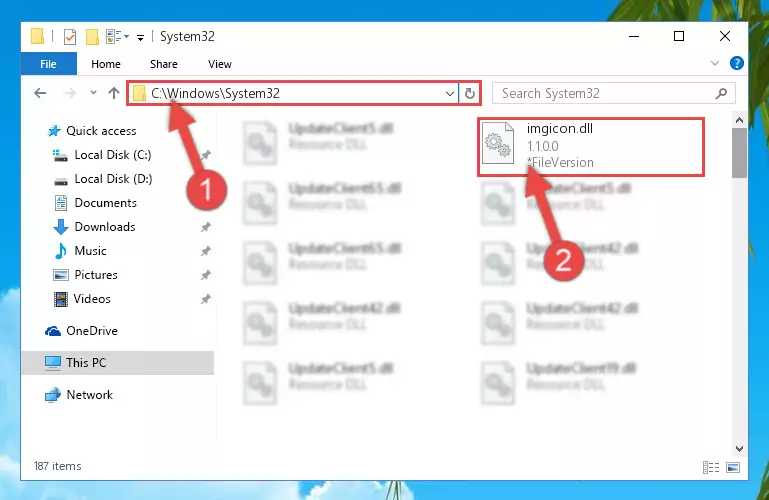The image size is (769, 500).
Task: Go forward with the Forward arrow
Action: pos(69,93)
